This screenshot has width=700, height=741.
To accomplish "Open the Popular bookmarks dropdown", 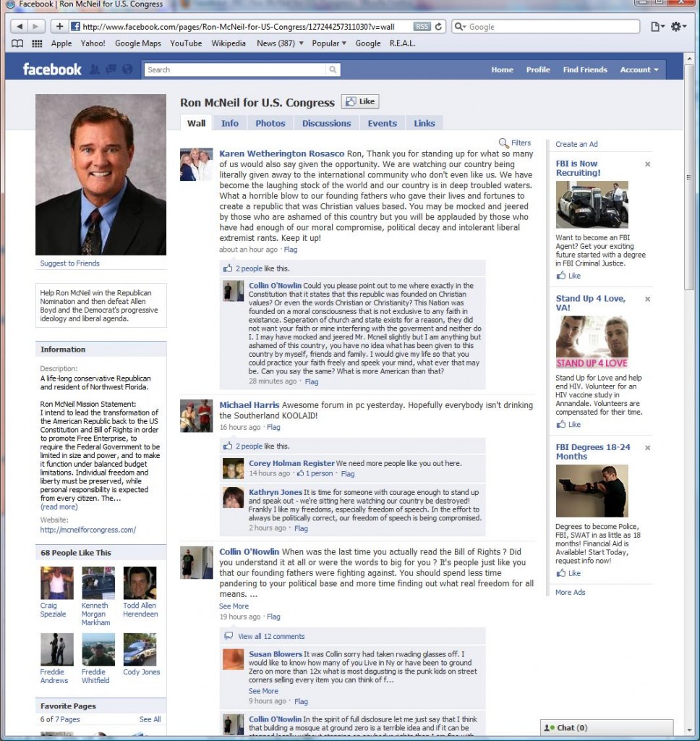I will pyautogui.click(x=328, y=43).
